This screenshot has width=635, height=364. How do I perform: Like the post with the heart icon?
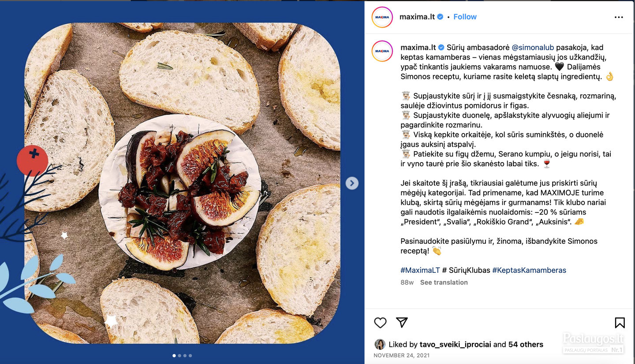(x=380, y=323)
